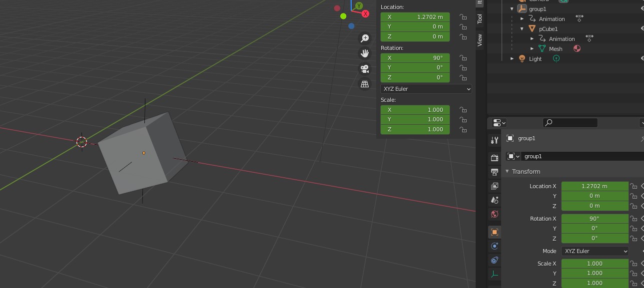Collapse the group1 tree item in the outliner
Image resolution: width=644 pixels, height=288 pixels.
512,9
